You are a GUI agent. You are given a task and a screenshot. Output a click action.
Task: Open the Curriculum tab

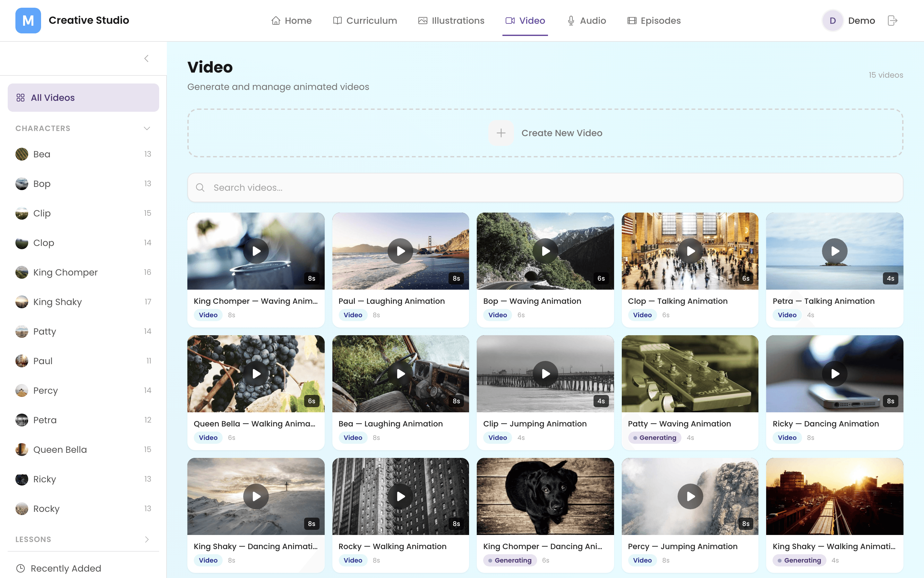pos(365,21)
